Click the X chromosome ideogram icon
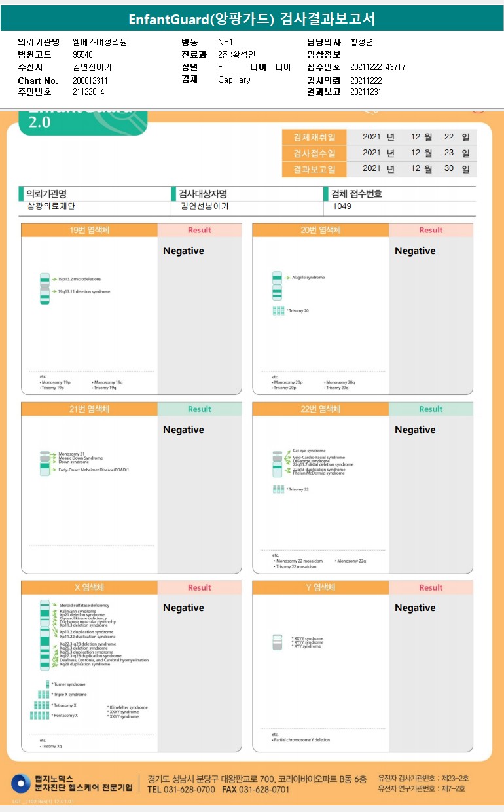 pyautogui.click(x=45, y=635)
